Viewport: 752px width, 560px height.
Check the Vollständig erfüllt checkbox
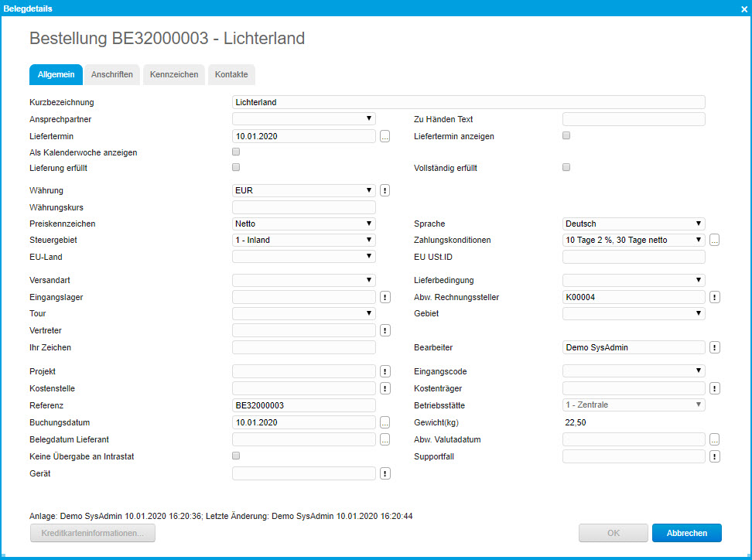point(566,167)
